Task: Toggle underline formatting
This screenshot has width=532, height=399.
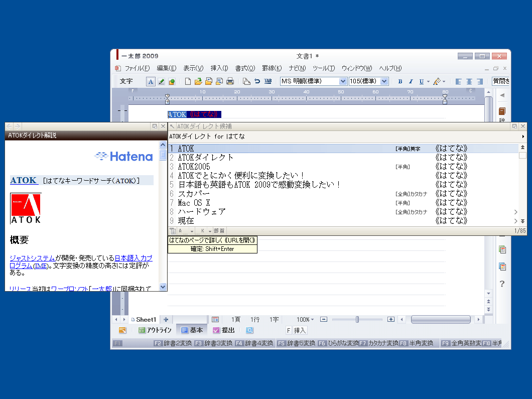Action: [x=422, y=81]
